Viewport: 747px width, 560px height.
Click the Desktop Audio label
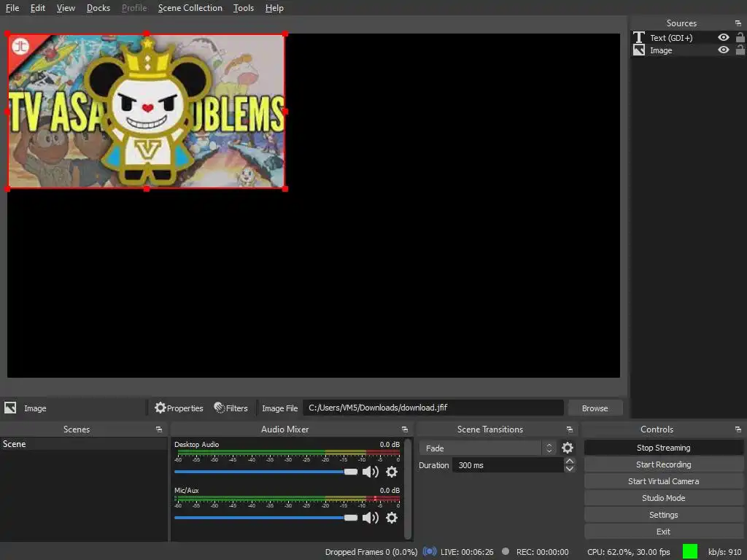[196, 444]
